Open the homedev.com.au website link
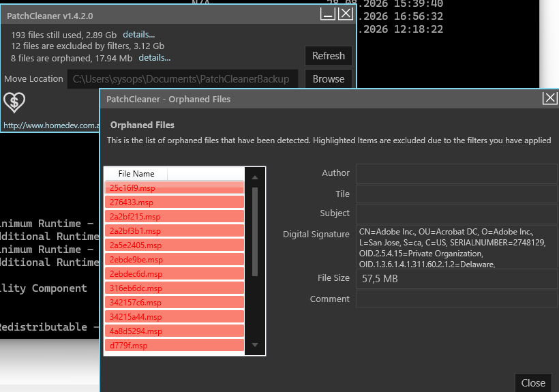This screenshot has width=559, height=392. point(51,125)
